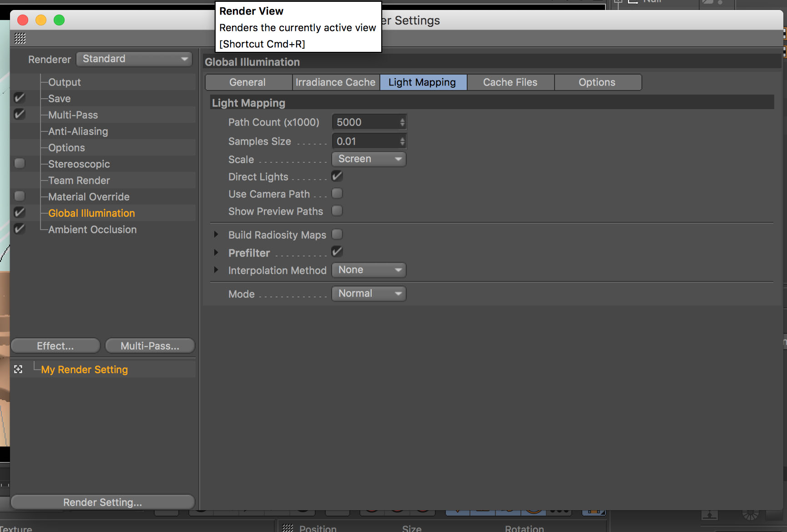Click the yellow minimize window button
This screenshot has width=787, height=532.
[x=41, y=20]
